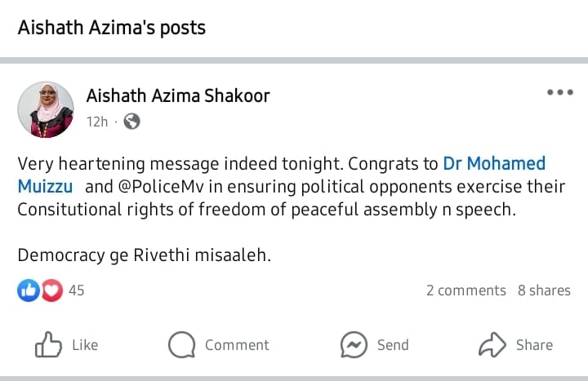Screen dimensions: 588x381
Task: Click the 12h post timestamp
Action: [97, 122]
